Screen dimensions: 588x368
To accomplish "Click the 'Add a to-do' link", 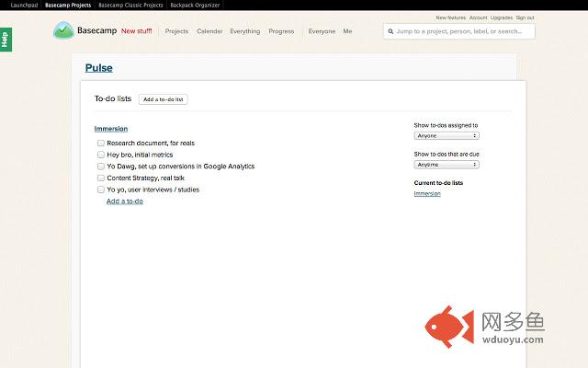I will click(125, 201).
